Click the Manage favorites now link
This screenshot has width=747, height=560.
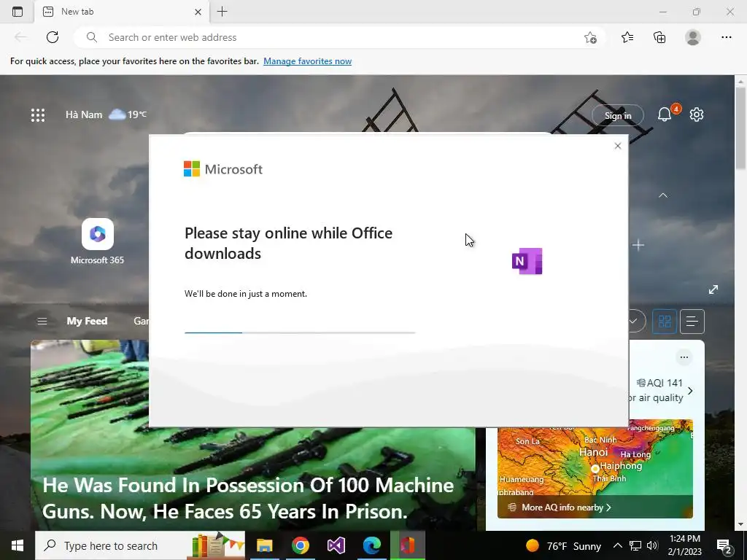click(307, 61)
